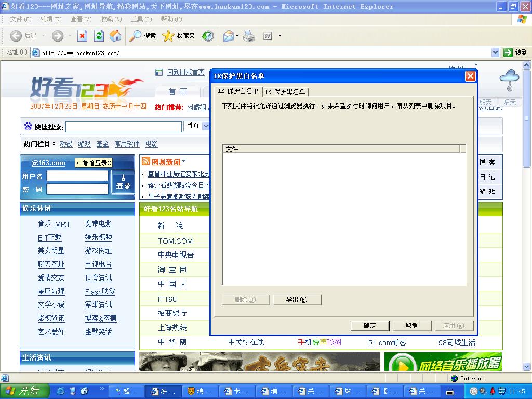Select the IE 保护白名单 tab
This screenshot has height=399, width=532.
pyautogui.click(x=238, y=90)
